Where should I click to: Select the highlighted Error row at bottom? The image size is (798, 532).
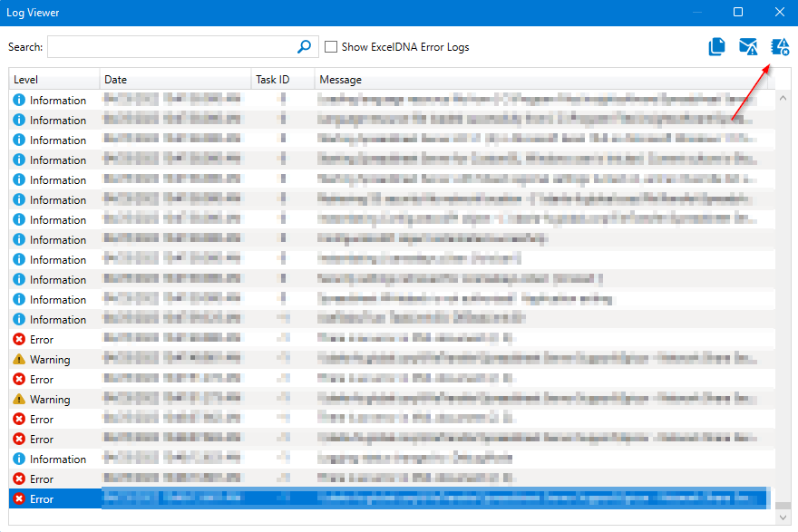tap(392, 499)
